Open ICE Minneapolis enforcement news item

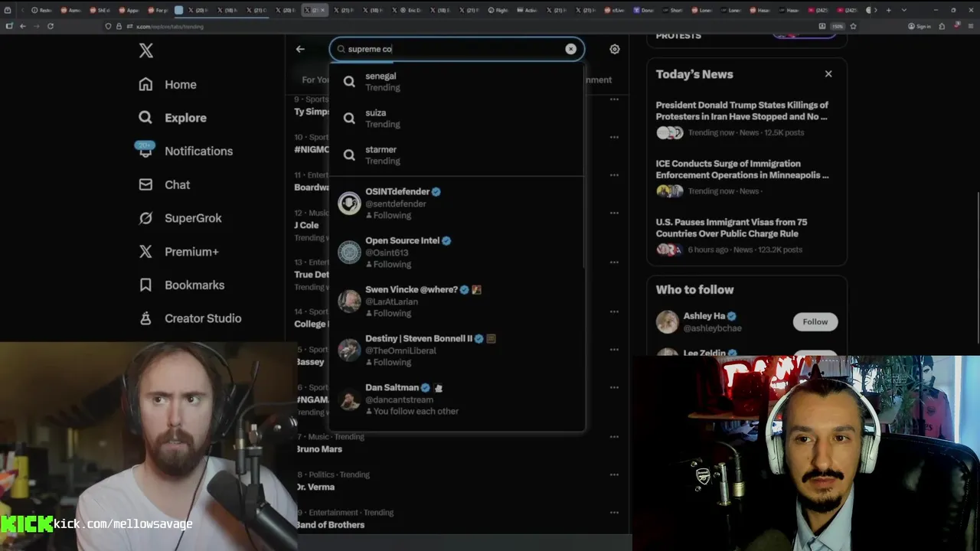pos(746,177)
